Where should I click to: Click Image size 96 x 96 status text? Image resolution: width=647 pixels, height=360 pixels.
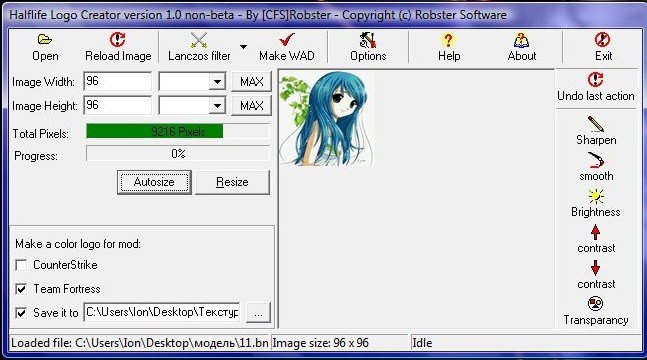pos(321,343)
